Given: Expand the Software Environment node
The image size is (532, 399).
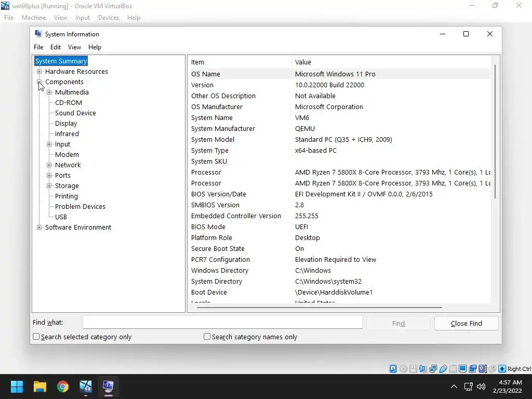Looking at the screenshot, I should 39,228.
